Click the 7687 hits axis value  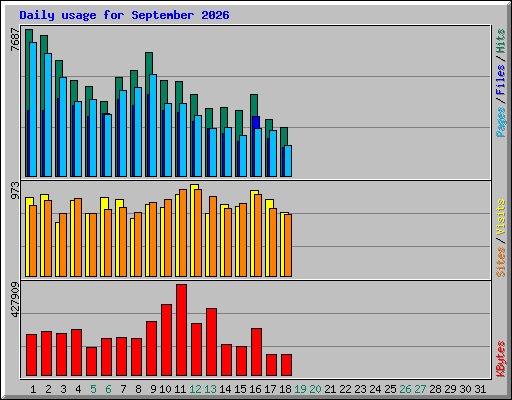click(x=15, y=40)
